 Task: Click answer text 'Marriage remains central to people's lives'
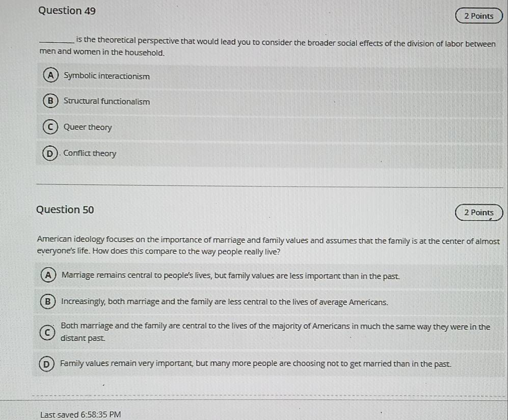[x=230, y=276]
